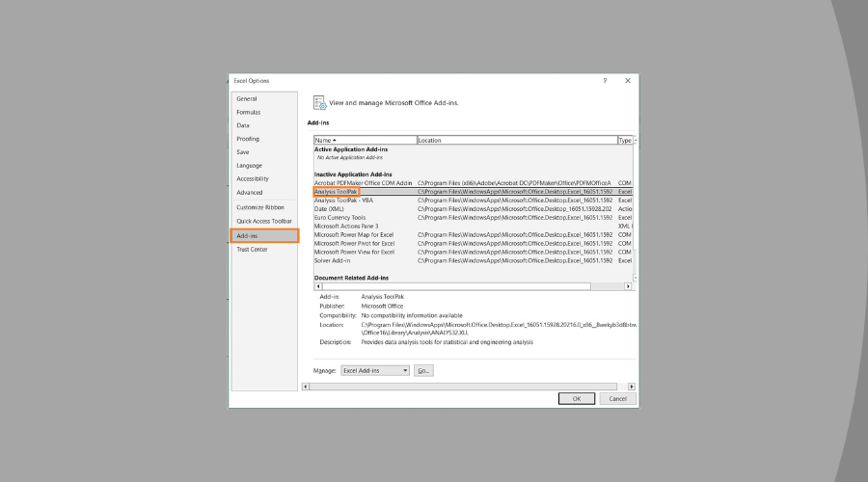Select Microsoft Power View for Excel
Viewport: 868px width, 482px height.
[x=473, y=252]
